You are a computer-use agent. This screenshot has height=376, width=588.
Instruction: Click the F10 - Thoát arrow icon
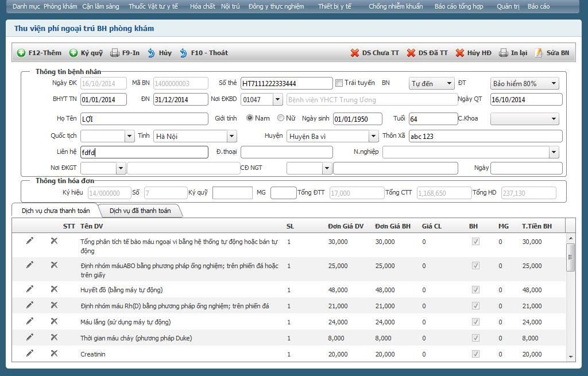point(183,53)
